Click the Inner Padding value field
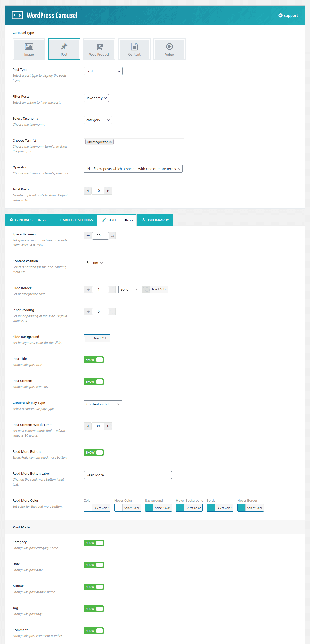 click(100, 311)
